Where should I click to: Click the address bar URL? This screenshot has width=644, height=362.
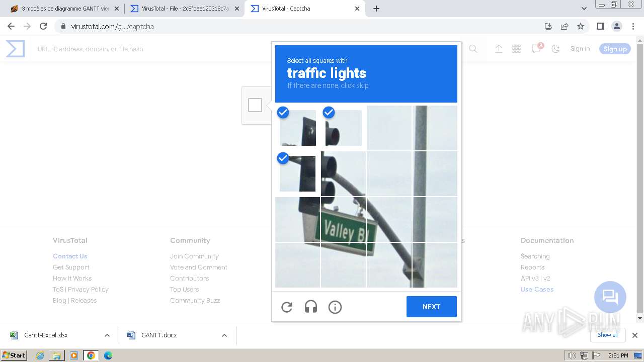click(112, 26)
